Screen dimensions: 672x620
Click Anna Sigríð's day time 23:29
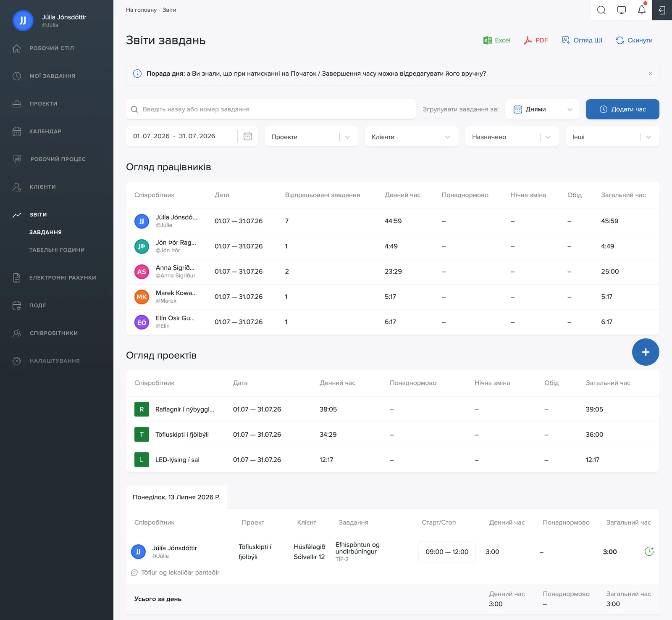393,272
